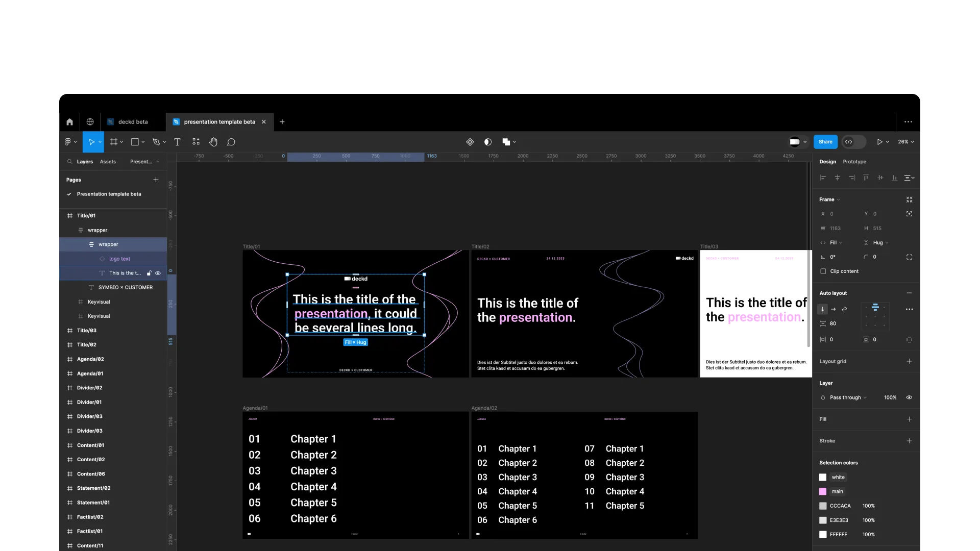Switch to the Assets tab
Screen dimensions: 980x551
(108, 162)
